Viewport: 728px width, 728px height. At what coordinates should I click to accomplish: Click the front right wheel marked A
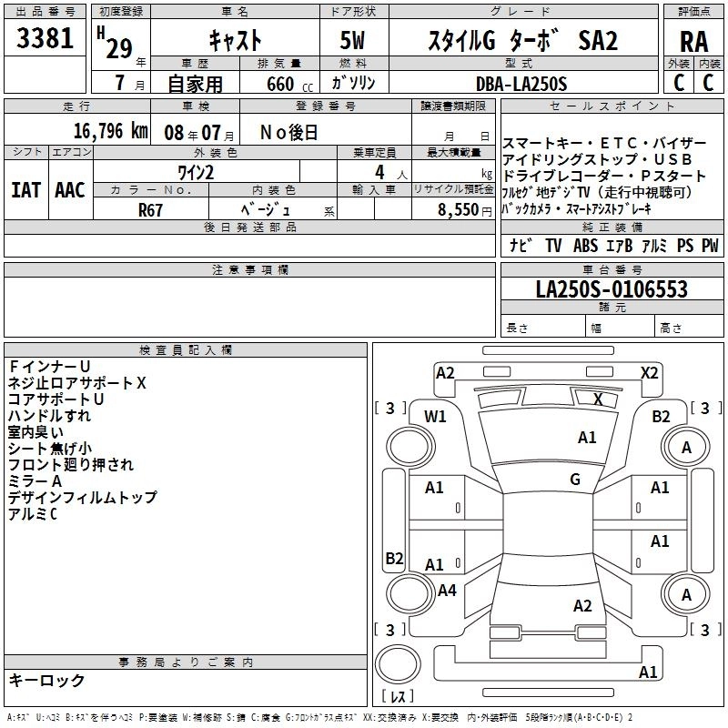click(x=686, y=448)
